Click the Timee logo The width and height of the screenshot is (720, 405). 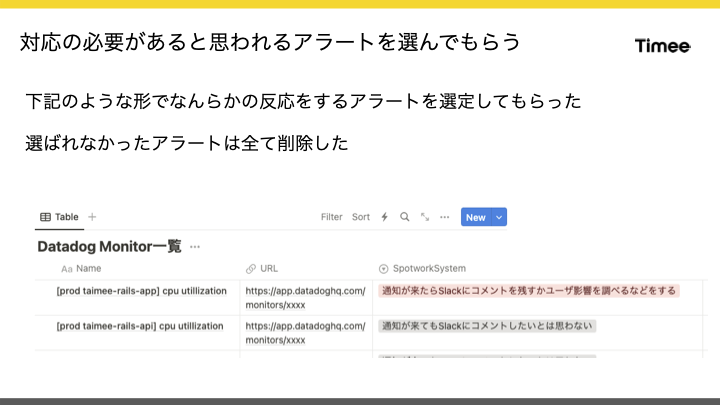(663, 45)
